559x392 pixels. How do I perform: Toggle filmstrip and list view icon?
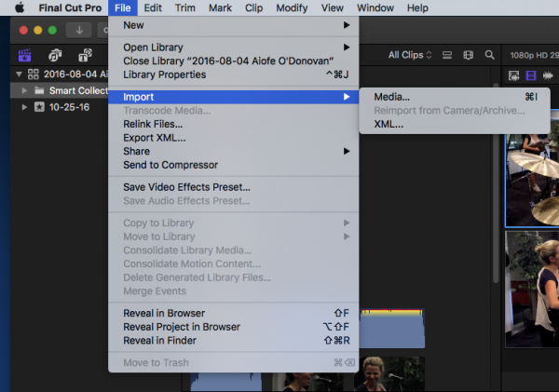[x=447, y=55]
